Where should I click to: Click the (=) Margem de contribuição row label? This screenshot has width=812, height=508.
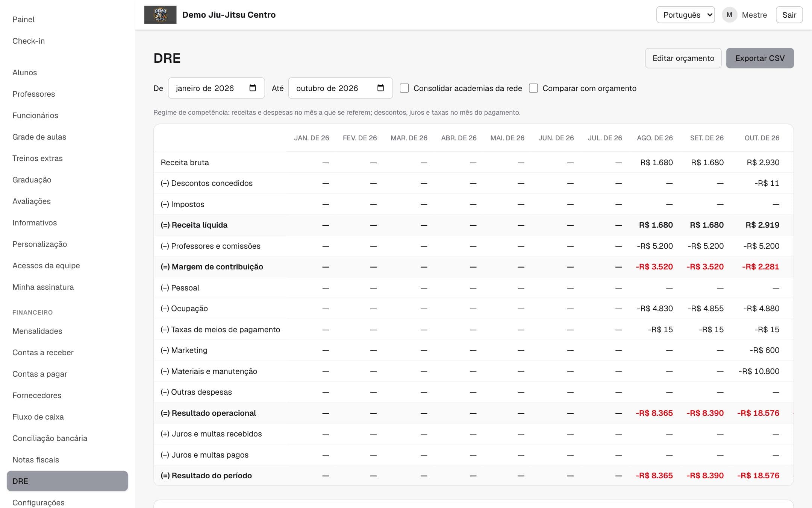pyautogui.click(x=212, y=267)
